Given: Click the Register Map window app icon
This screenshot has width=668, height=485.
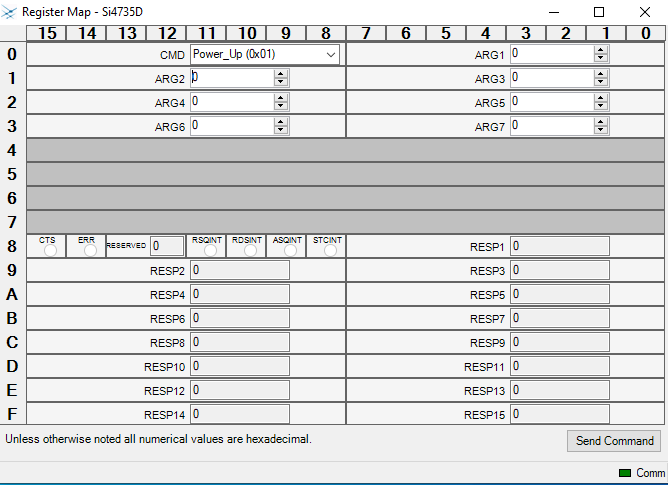Looking at the screenshot, I should pos(9,12).
